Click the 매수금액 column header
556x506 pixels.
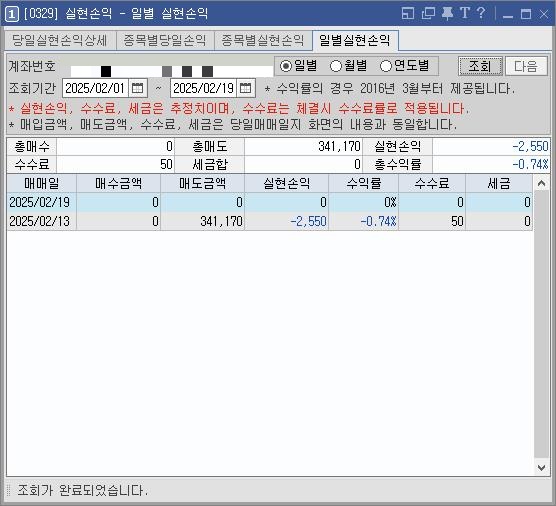[118, 183]
